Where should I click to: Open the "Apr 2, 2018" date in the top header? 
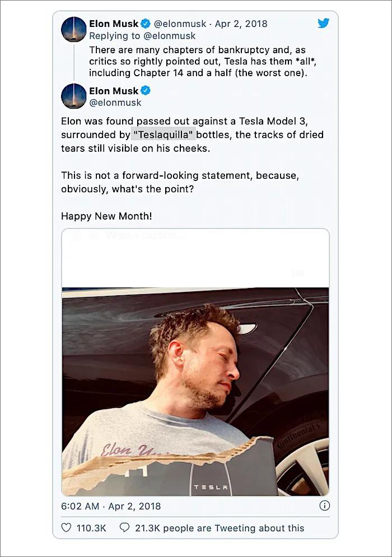pos(242,24)
